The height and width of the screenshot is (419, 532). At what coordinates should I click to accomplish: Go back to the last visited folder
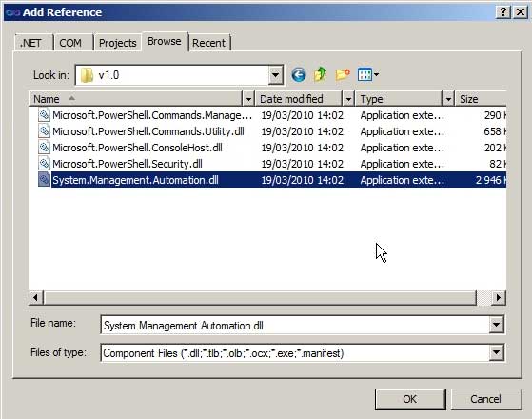299,75
